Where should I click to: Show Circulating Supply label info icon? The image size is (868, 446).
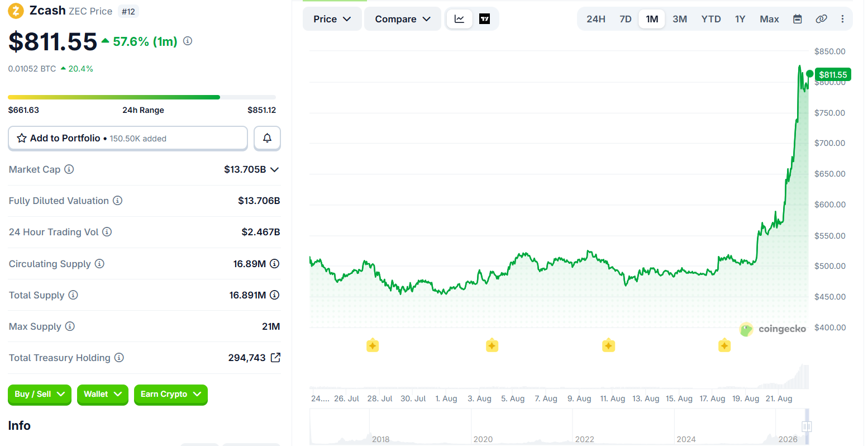coord(99,263)
